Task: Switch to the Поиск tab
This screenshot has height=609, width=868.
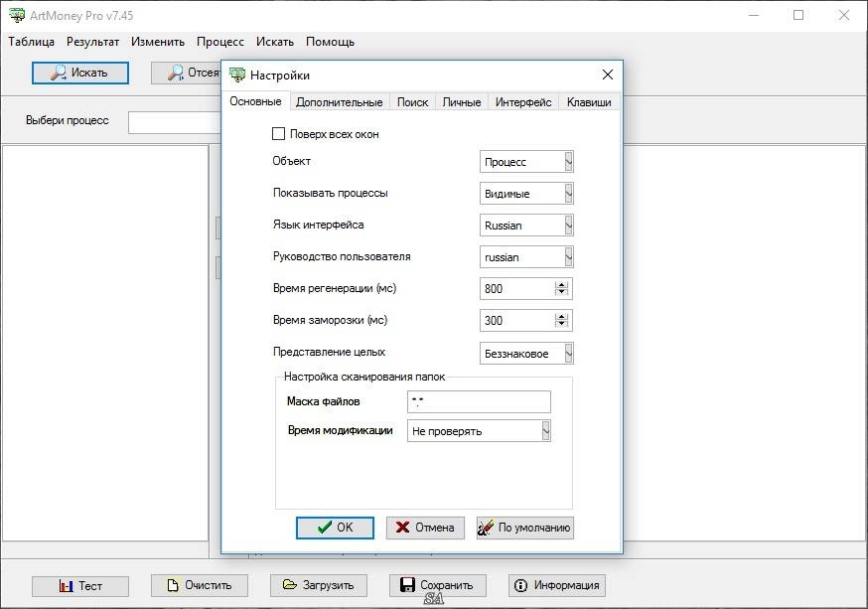Action: pyautogui.click(x=412, y=102)
